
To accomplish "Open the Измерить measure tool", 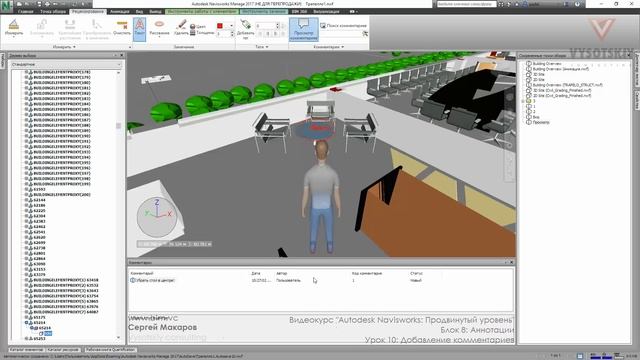I will pos(14,28).
